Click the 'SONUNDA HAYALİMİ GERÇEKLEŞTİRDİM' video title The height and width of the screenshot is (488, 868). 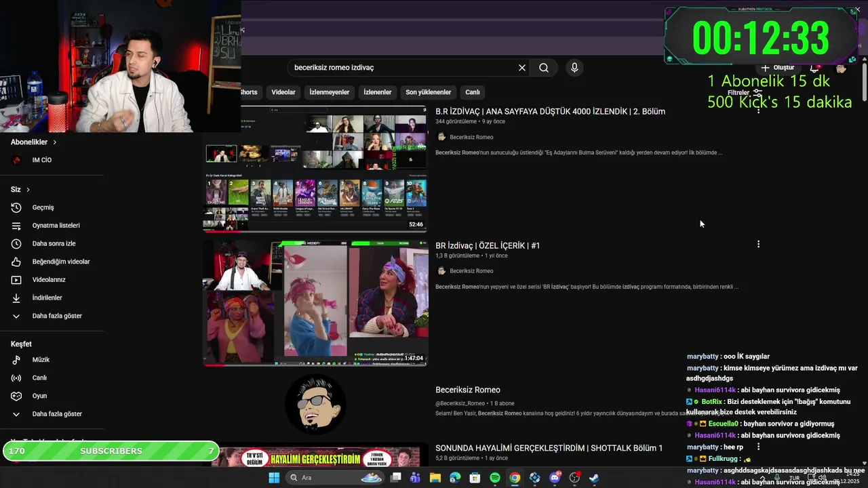[549, 448]
